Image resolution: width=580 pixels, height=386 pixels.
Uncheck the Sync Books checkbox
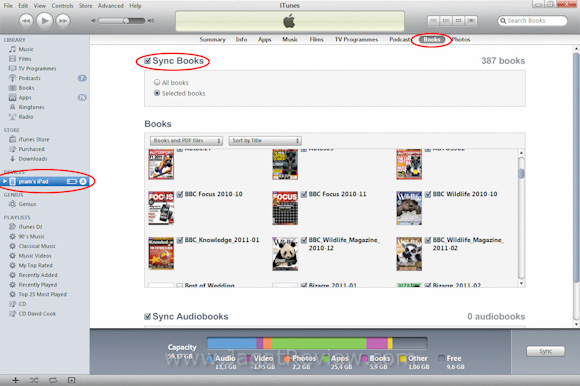pyautogui.click(x=148, y=61)
